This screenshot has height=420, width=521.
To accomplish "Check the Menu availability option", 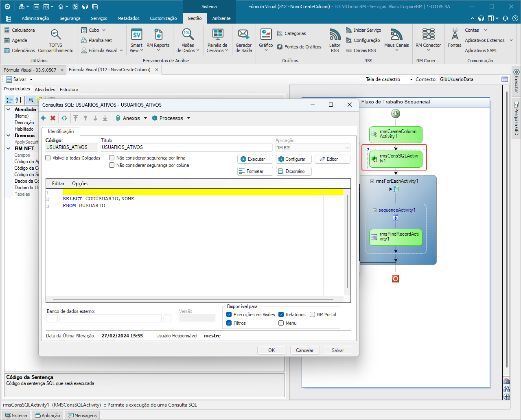I will coord(281,323).
